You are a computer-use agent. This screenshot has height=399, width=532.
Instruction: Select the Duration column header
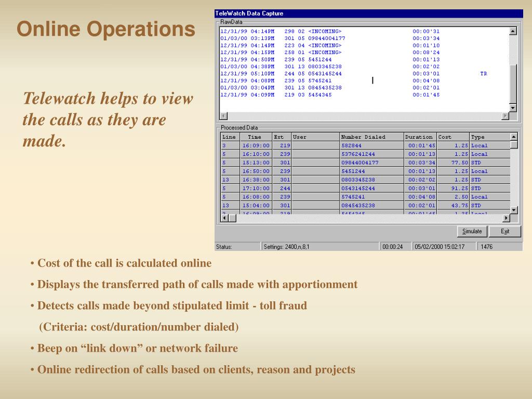click(420, 137)
